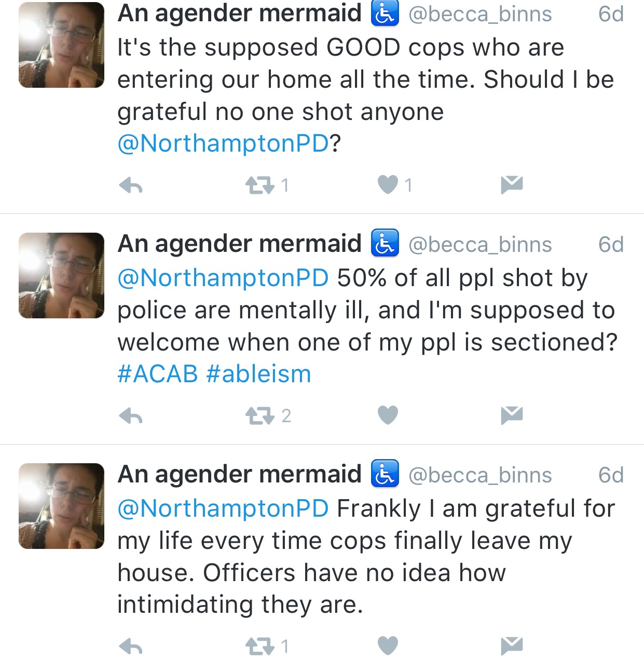Open @NorthamptonPD mention in third tweet
The height and width of the screenshot is (672, 644).
tap(223, 508)
